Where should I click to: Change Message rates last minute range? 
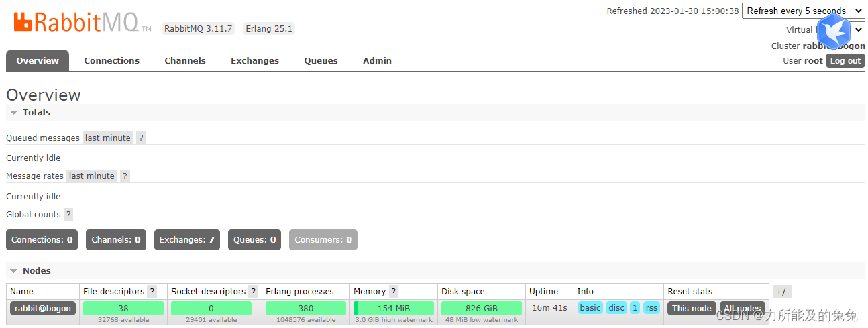tap(92, 176)
